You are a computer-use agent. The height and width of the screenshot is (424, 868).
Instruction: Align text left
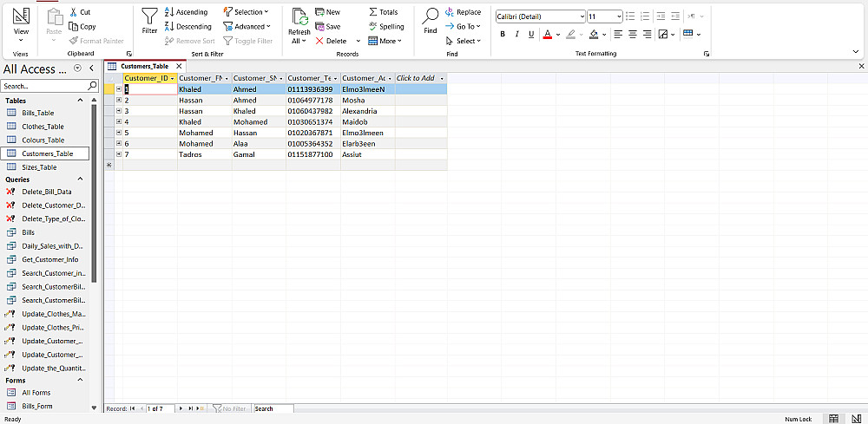[618, 35]
